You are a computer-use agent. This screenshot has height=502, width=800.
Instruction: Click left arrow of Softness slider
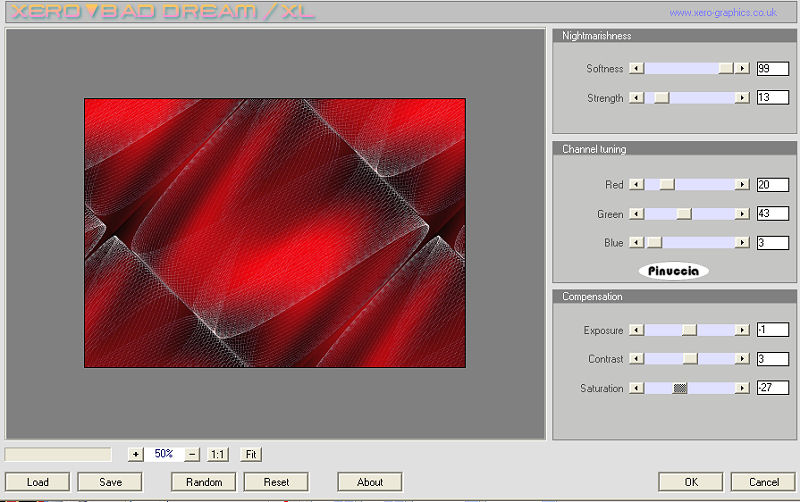point(636,68)
